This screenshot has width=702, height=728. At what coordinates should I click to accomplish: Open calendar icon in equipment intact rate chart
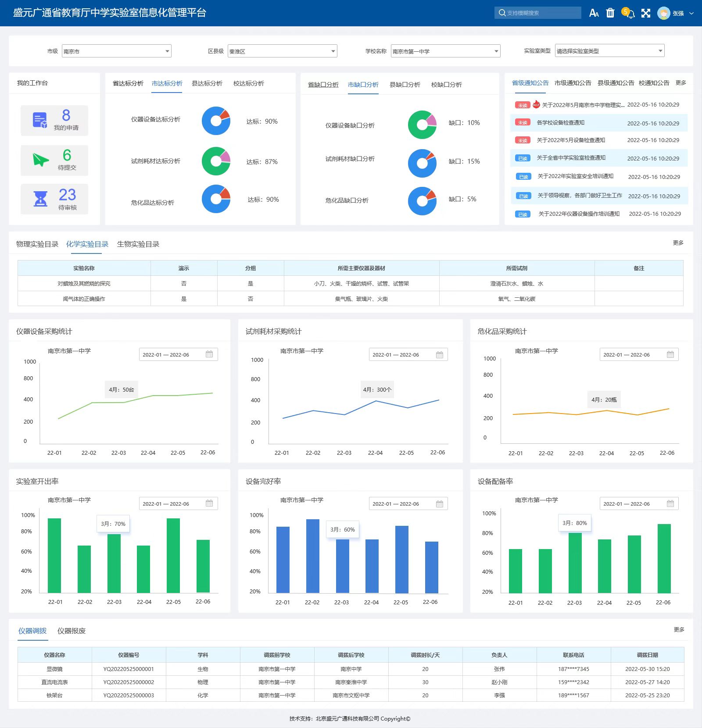[440, 504]
